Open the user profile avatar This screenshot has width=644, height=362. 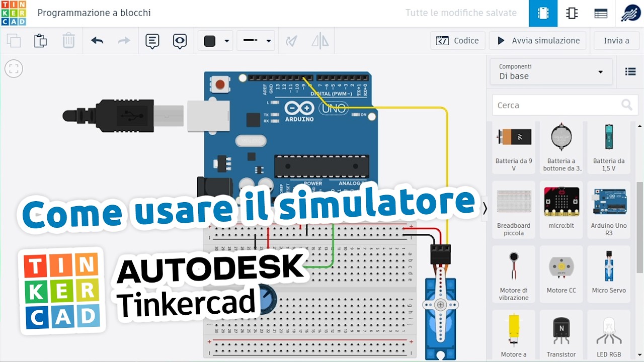tap(630, 14)
